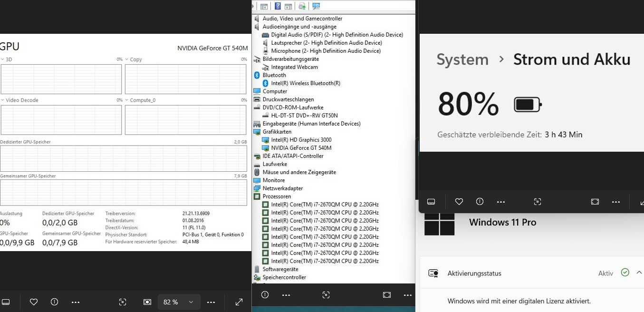This screenshot has height=312, width=644.
Task: Toggle filmstrip in the GPU photo viewer
Action: [6, 302]
